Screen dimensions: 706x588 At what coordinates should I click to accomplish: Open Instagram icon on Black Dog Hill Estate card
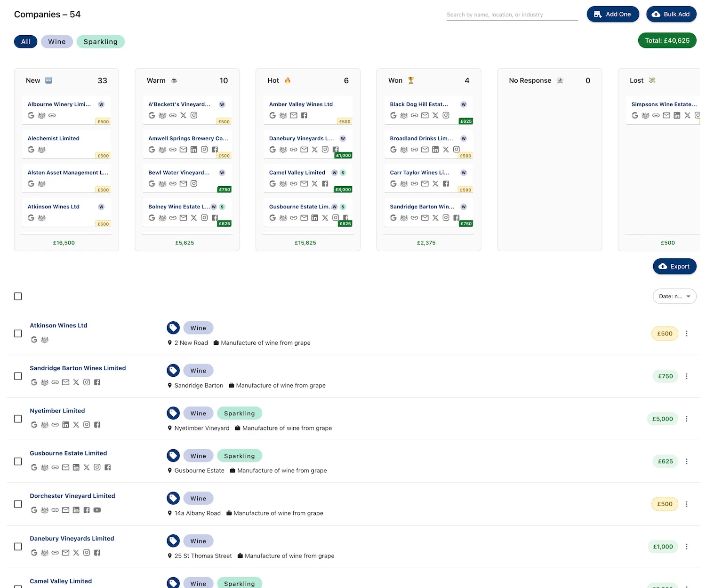coord(446,115)
